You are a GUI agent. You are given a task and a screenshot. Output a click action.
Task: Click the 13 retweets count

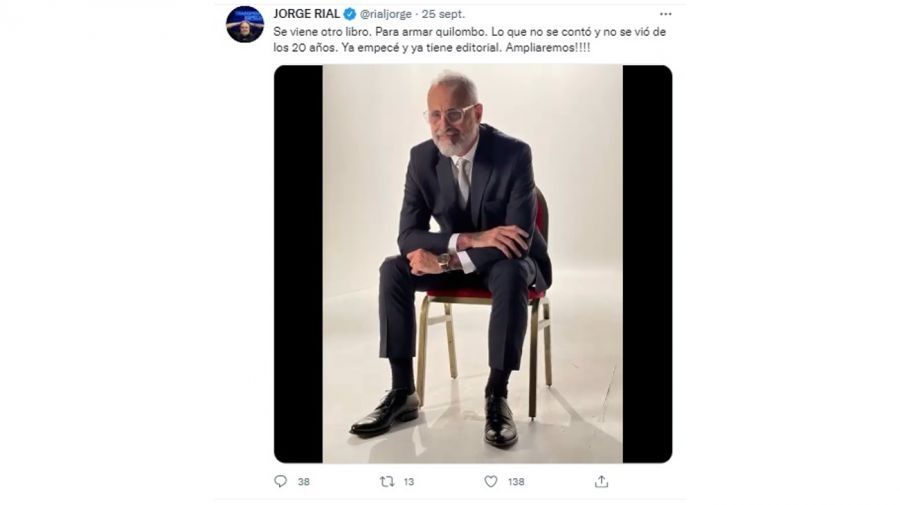408,481
